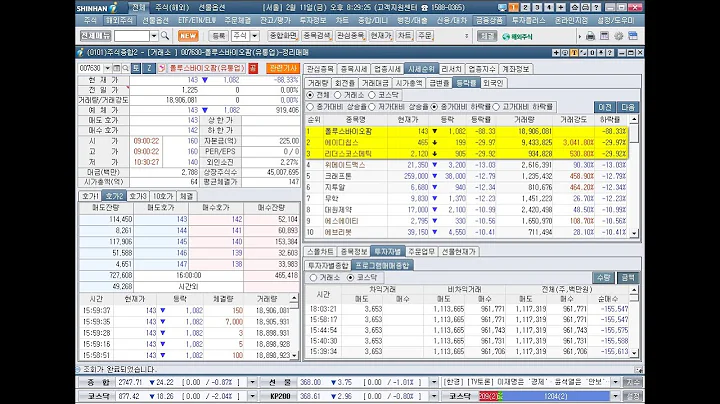Click the stock search magnifier next to 007630
Viewport: 720px width, 404px height.
click(125, 68)
